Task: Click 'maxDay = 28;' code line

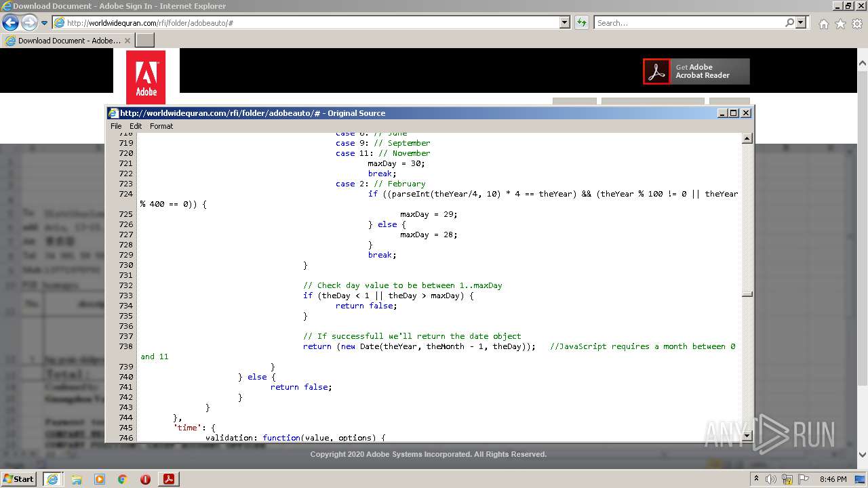Action: coord(429,235)
